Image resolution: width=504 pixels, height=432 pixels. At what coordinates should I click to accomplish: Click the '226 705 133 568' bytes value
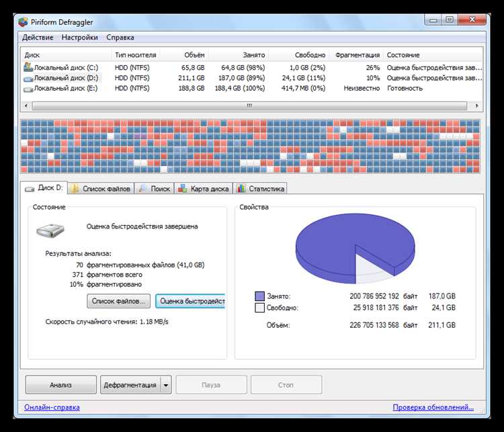pyautogui.click(x=374, y=325)
